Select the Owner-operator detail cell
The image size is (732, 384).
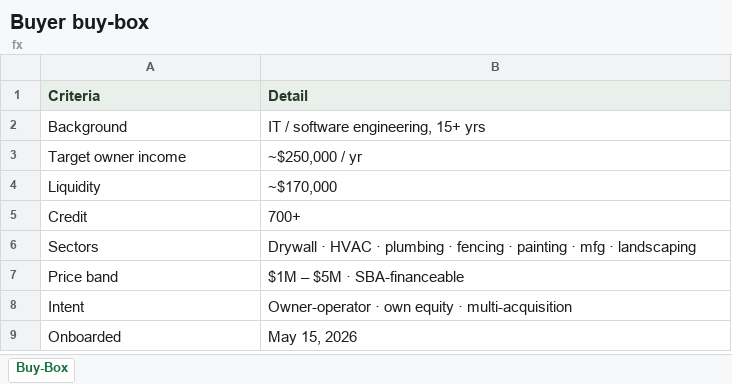click(x=495, y=306)
